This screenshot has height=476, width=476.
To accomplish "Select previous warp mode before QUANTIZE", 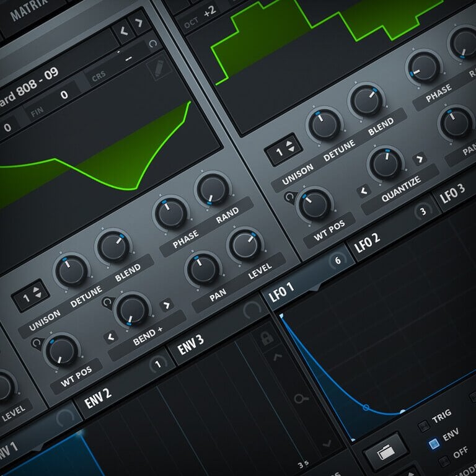I will coord(363,191).
